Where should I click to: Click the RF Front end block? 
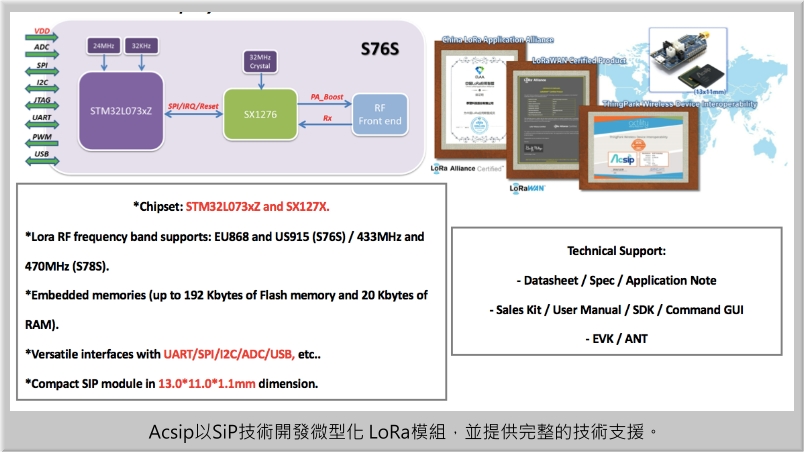[380, 114]
